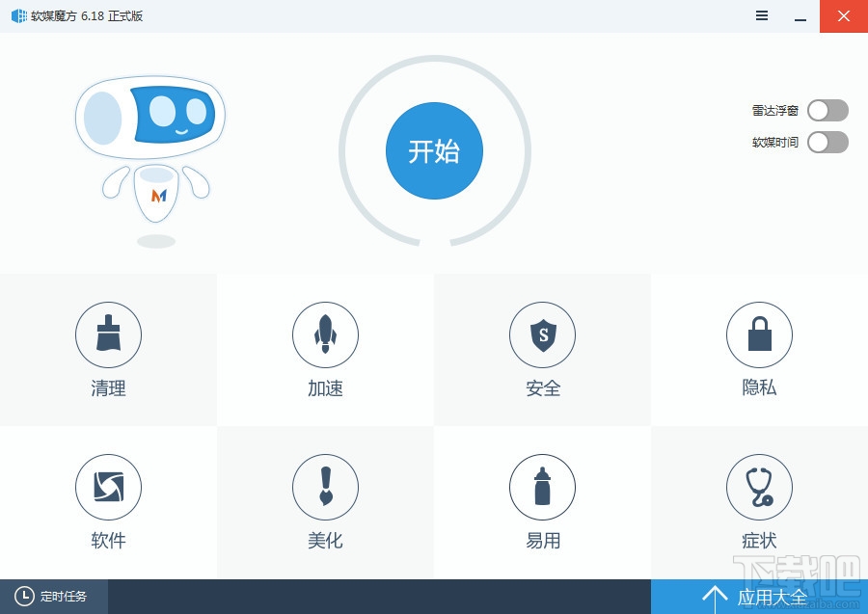The image size is (868, 614).
Task: Click the title text 软媒魔方 6.18 正式版
Action: point(87,16)
